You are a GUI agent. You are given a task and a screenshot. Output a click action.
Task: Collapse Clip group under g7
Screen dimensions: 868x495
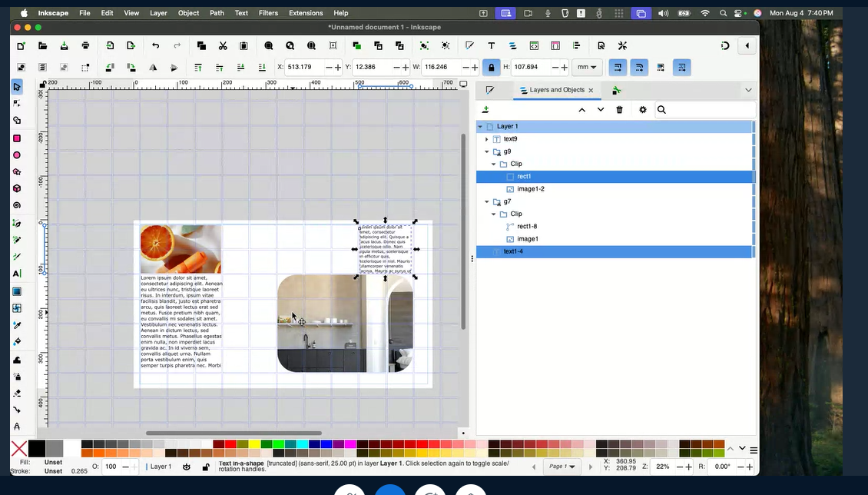494,214
